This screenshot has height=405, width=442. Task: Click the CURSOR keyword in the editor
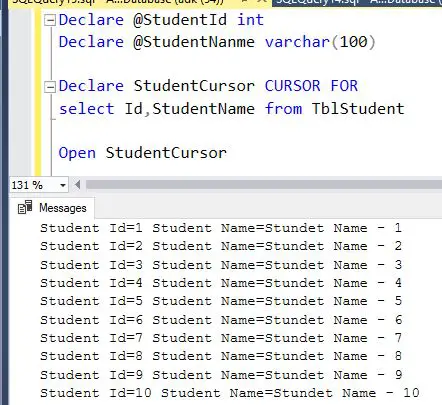pos(292,86)
